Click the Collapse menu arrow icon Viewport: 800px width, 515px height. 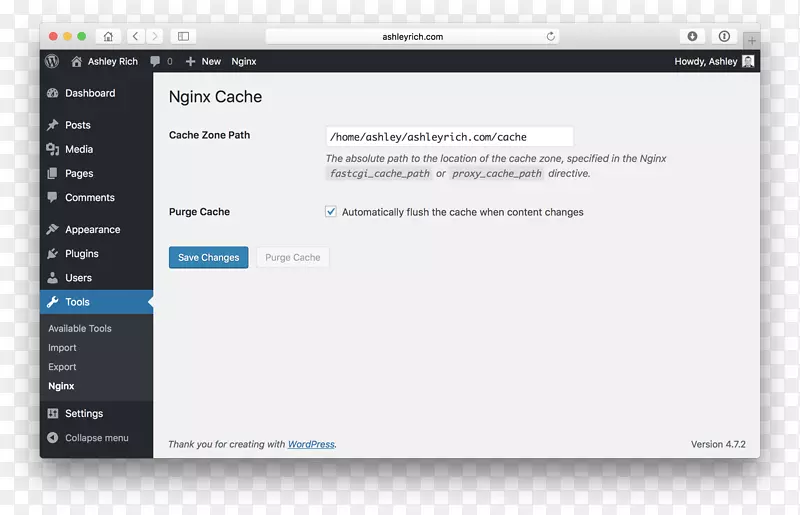(x=53, y=437)
